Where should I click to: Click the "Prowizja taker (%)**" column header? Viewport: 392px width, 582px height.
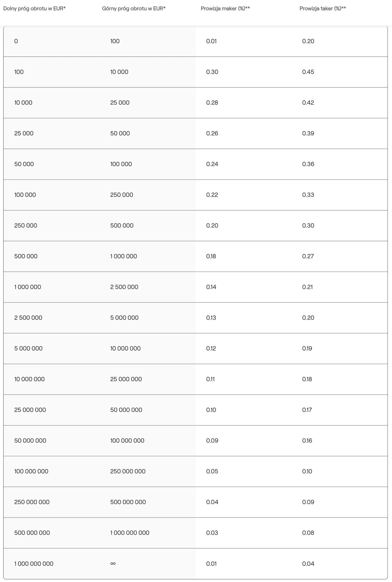coord(322,8)
